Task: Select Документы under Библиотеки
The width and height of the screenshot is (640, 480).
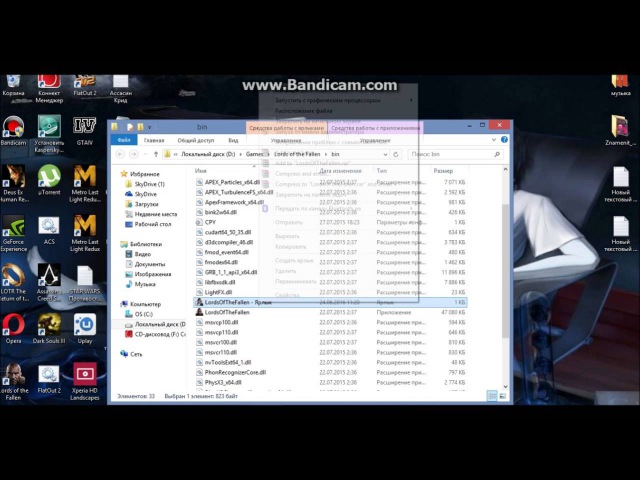Action: click(x=149, y=264)
